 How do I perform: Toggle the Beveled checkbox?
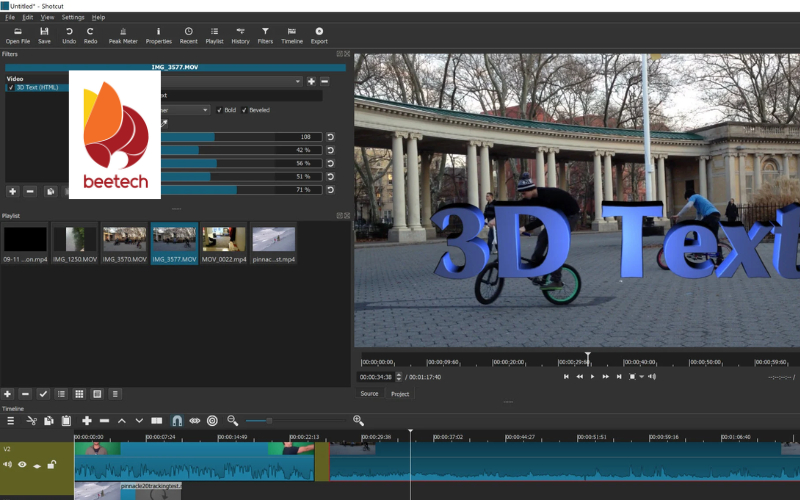click(x=244, y=110)
